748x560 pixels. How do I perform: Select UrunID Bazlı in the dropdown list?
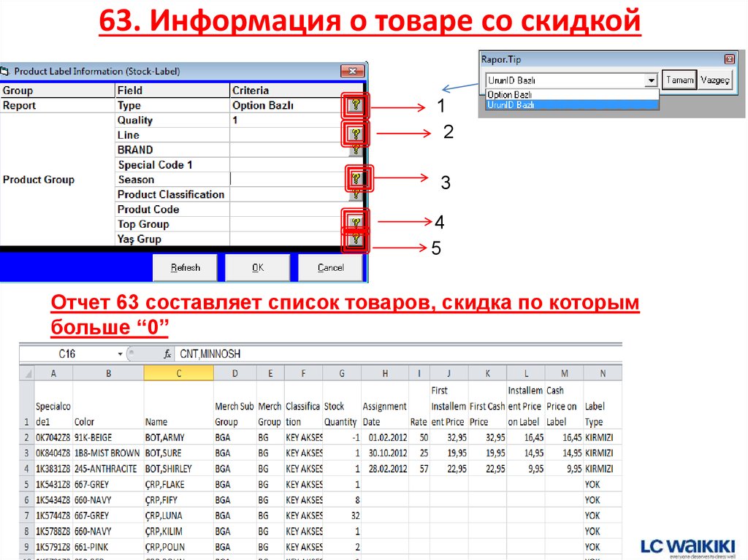click(x=511, y=104)
